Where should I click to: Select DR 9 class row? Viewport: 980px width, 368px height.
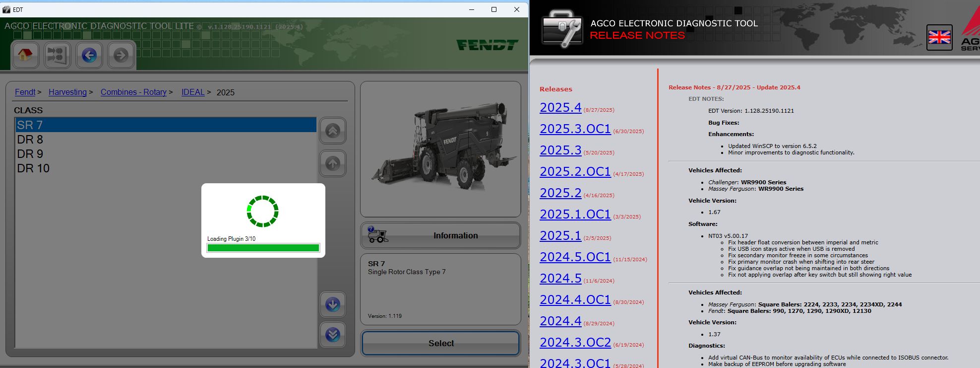coord(166,154)
